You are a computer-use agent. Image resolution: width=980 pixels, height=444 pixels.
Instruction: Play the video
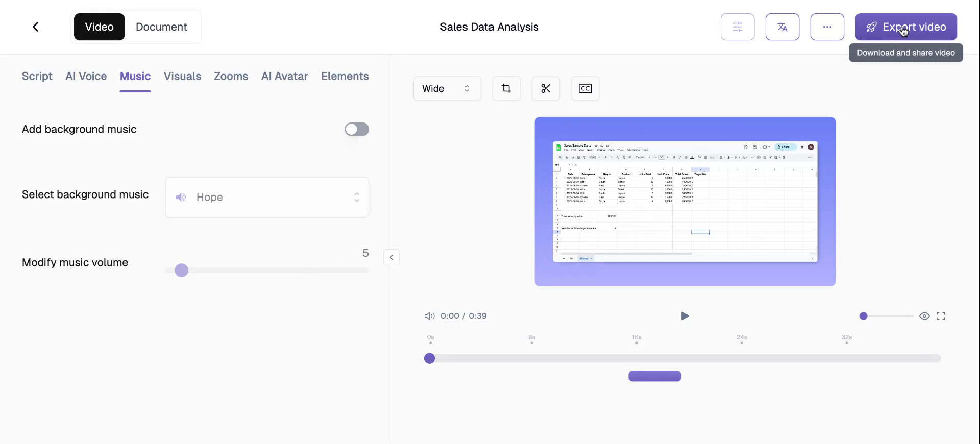pos(685,316)
